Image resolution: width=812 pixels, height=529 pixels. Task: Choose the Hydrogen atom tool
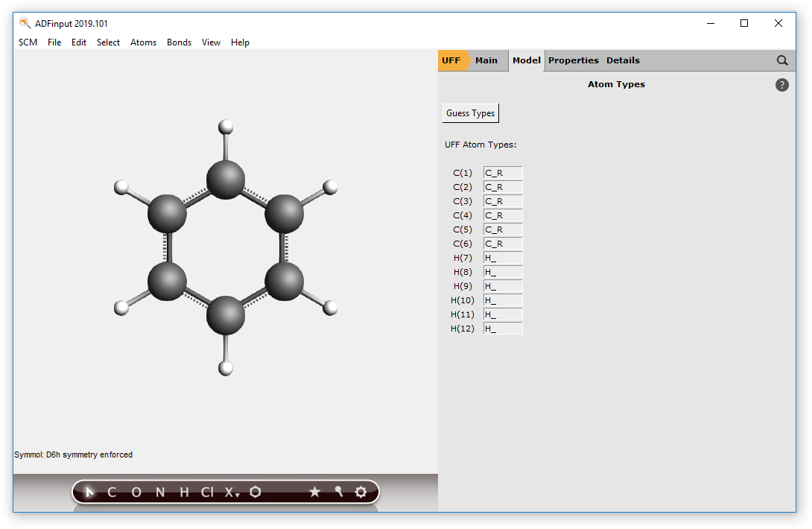coord(184,492)
